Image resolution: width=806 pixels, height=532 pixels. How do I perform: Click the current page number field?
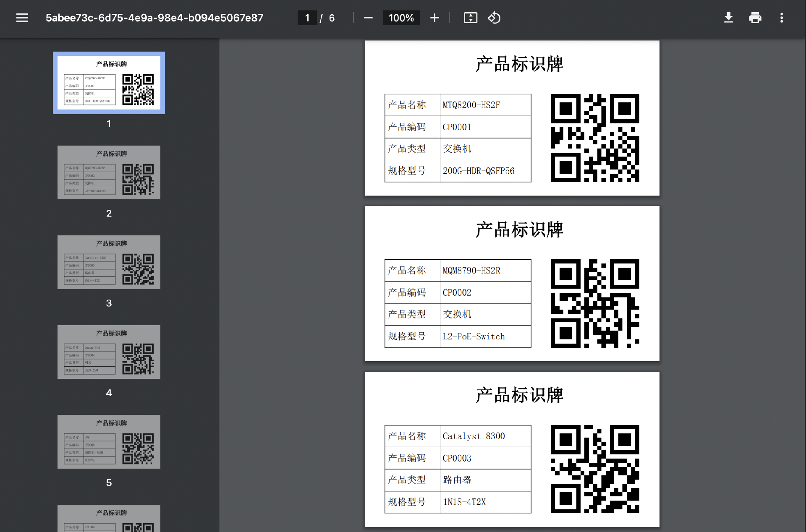(x=307, y=18)
